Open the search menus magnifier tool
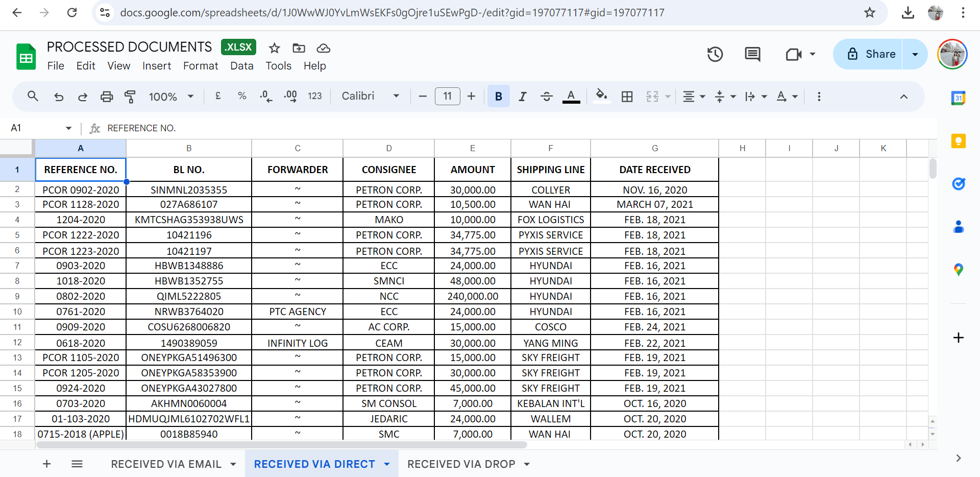The image size is (980, 477). [33, 96]
